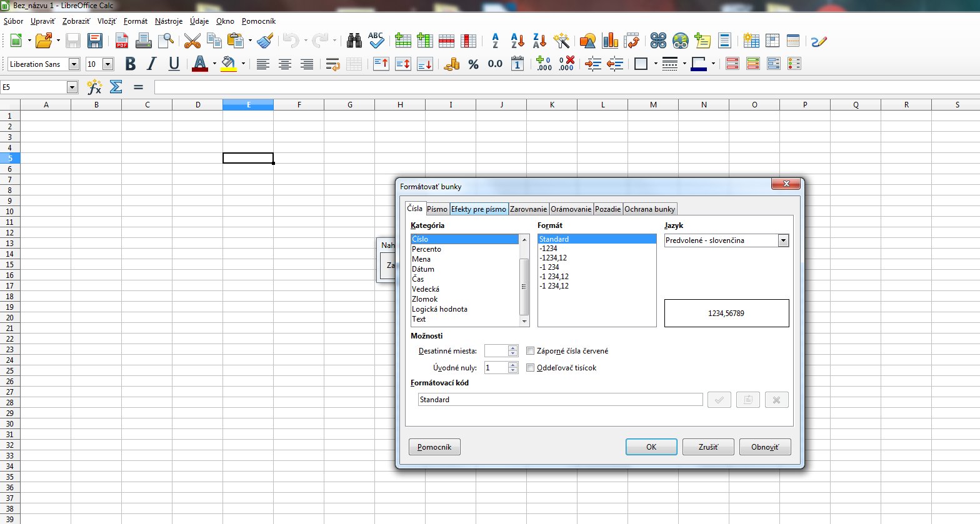Enable Oddeľovač tisícok checkbox

[531, 368]
